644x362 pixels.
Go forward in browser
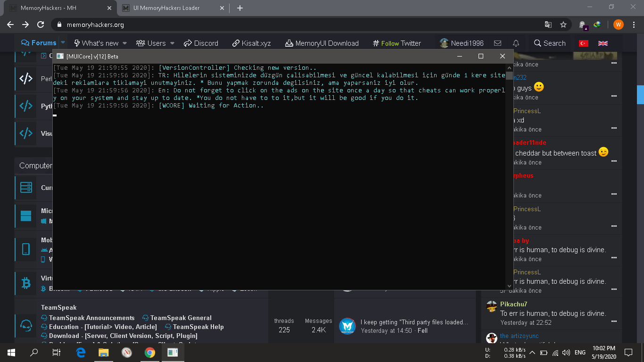click(25, 25)
